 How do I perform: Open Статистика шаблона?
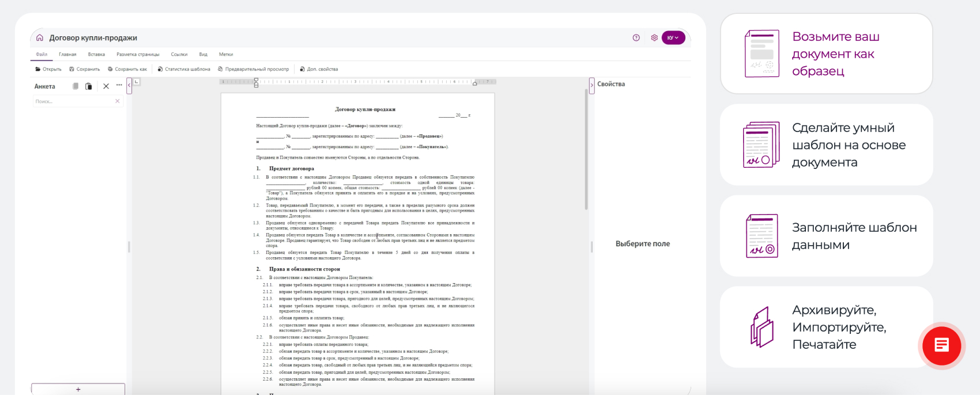coord(184,69)
